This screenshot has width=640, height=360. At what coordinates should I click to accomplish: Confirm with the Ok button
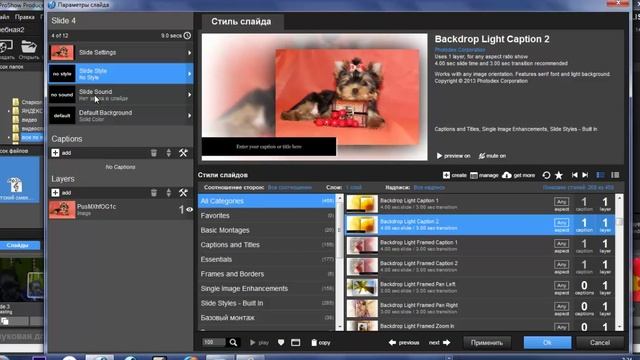tap(547, 342)
